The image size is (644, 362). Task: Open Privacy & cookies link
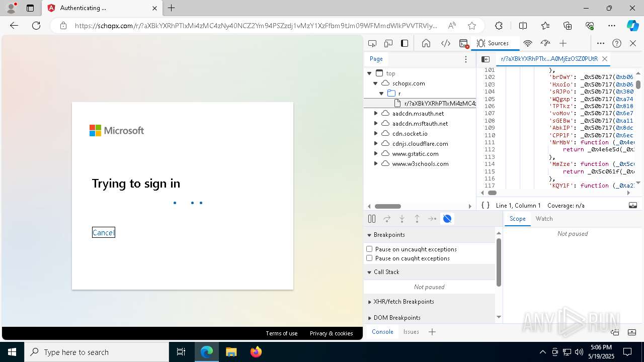(x=331, y=333)
